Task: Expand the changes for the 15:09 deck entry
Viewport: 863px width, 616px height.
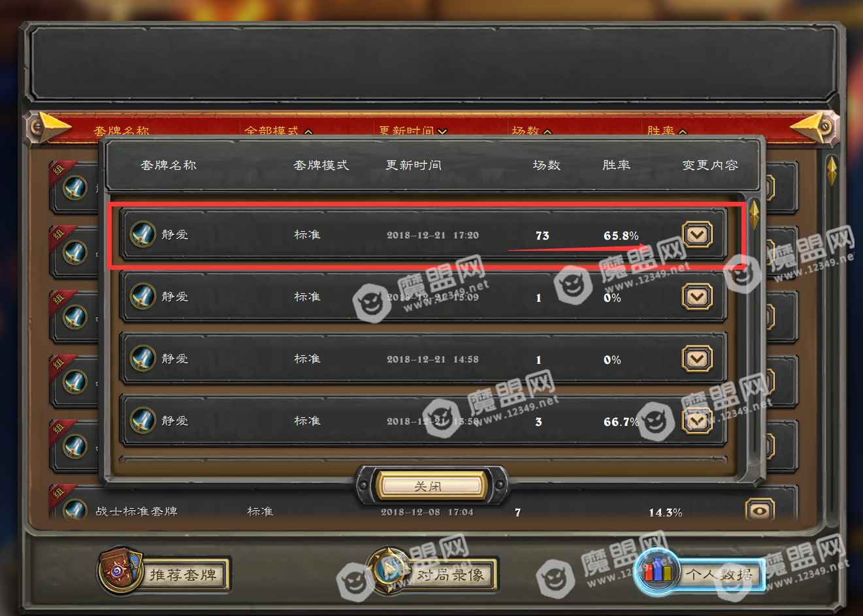Action: tap(697, 297)
